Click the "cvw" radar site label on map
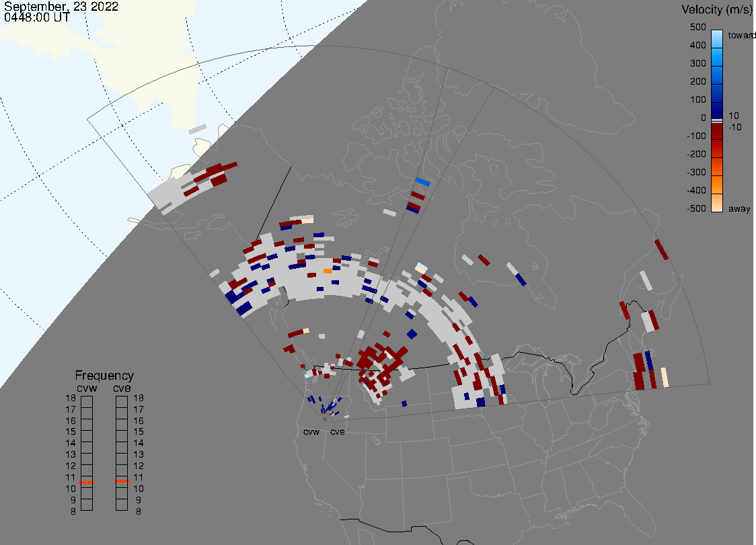The width and height of the screenshot is (756, 545). pyautogui.click(x=311, y=432)
